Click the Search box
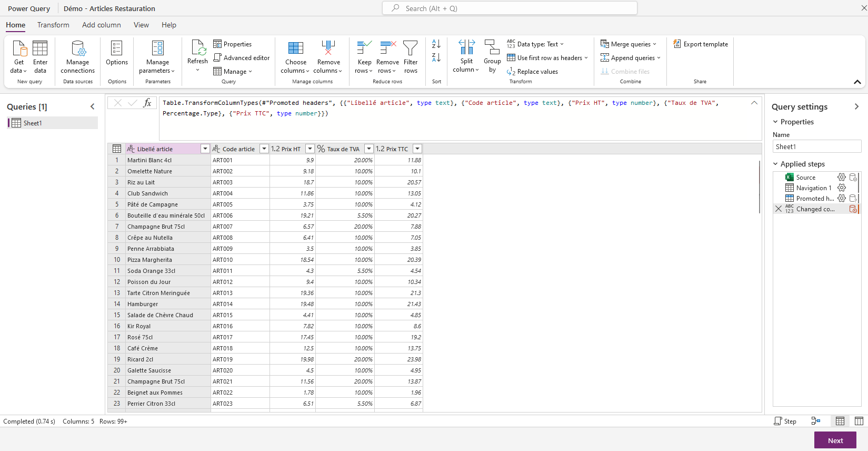The width and height of the screenshot is (868, 451). [510, 8]
